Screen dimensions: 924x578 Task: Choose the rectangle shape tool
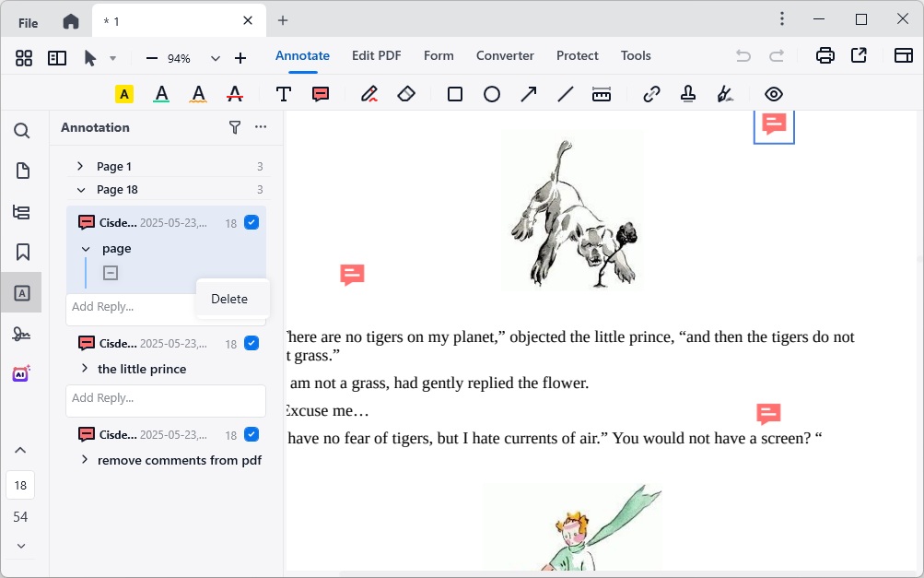click(x=455, y=94)
